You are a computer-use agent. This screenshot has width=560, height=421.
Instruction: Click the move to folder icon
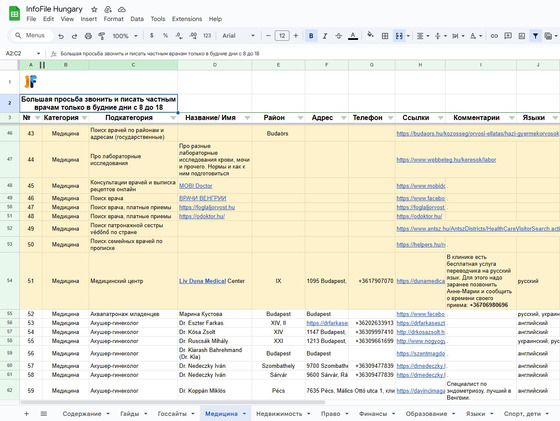pyautogui.click(x=108, y=9)
